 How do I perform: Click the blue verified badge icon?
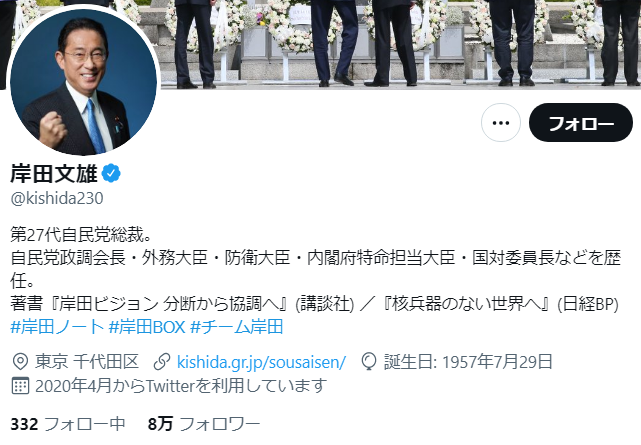(x=111, y=173)
